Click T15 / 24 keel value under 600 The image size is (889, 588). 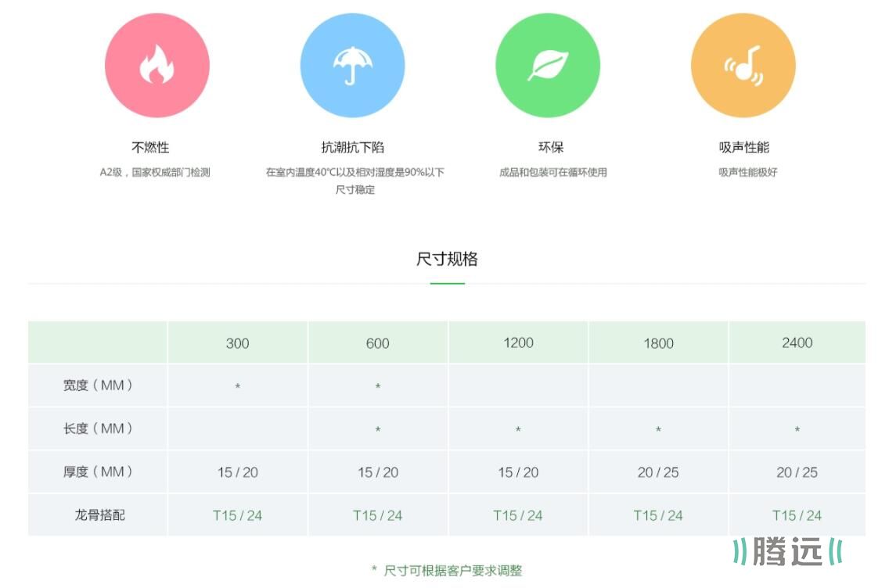tap(377, 515)
